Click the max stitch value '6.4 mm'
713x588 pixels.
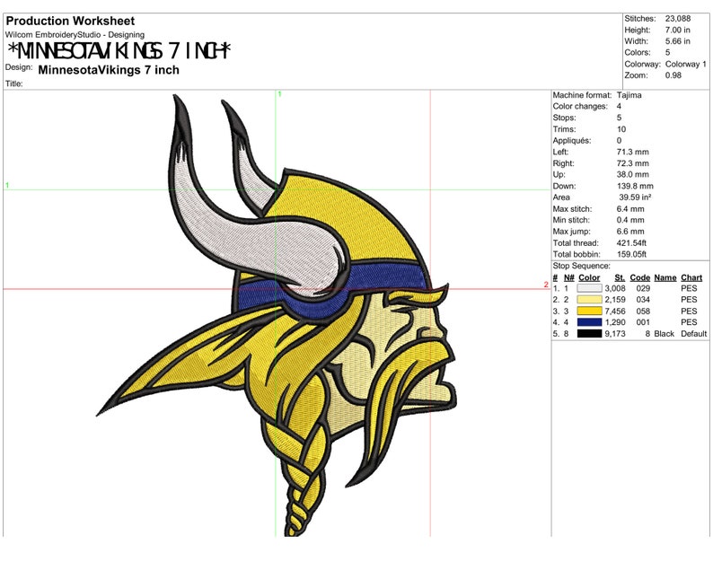coord(630,209)
